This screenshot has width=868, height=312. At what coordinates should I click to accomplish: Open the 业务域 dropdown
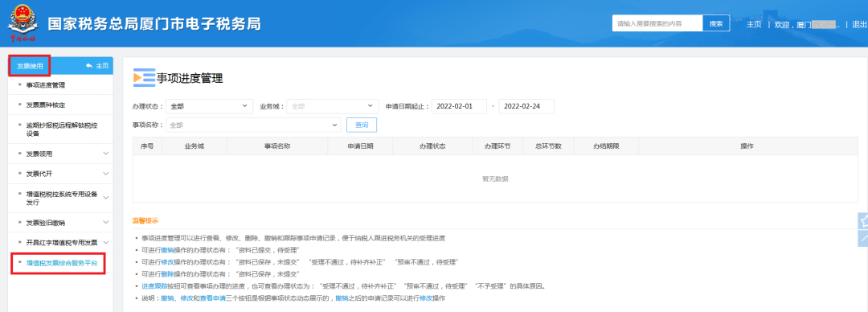coord(333,106)
